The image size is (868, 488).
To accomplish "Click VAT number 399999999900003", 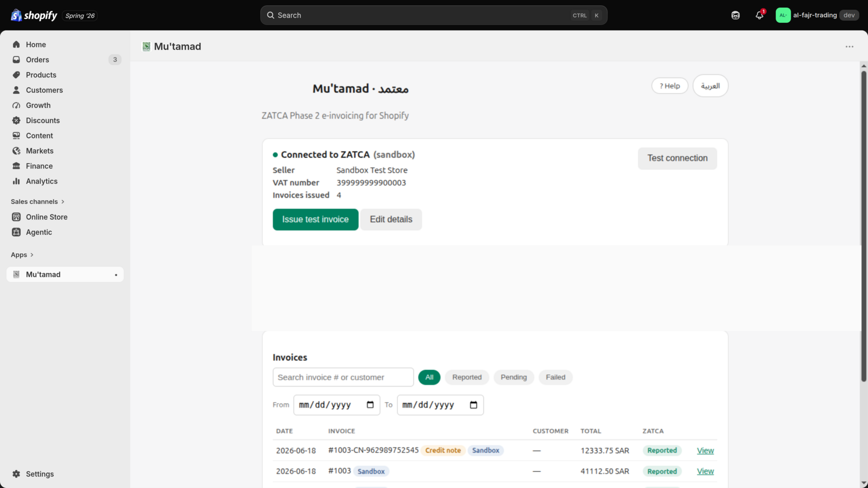I will 371,183.
